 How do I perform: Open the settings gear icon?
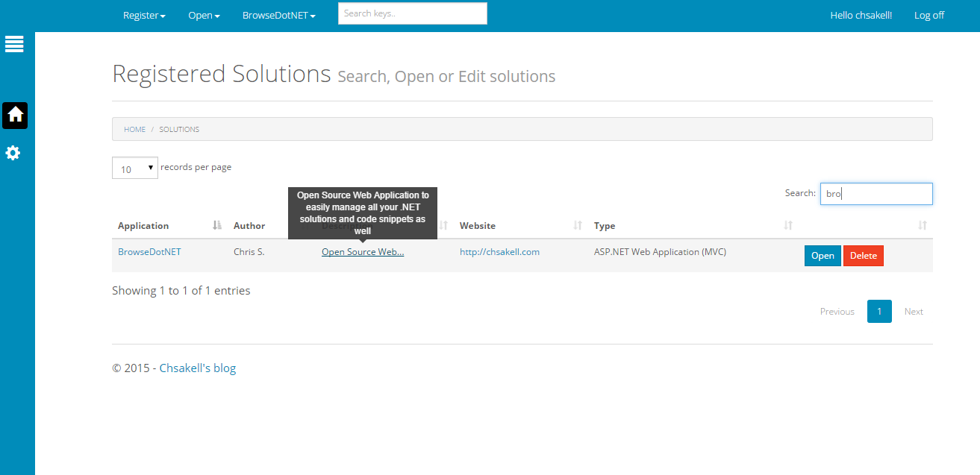coord(13,153)
